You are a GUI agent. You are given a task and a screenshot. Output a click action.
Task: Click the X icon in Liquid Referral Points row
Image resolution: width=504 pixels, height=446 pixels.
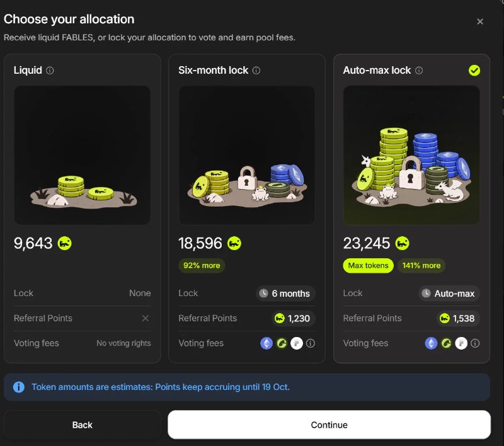(146, 318)
